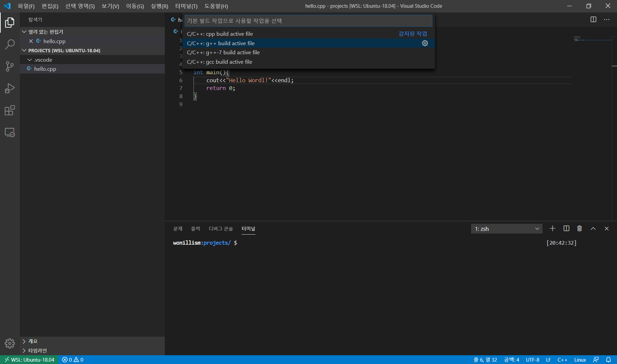Open the Search view in activity bar
This screenshot has height=364, width=617.
(x=10, y=44)
